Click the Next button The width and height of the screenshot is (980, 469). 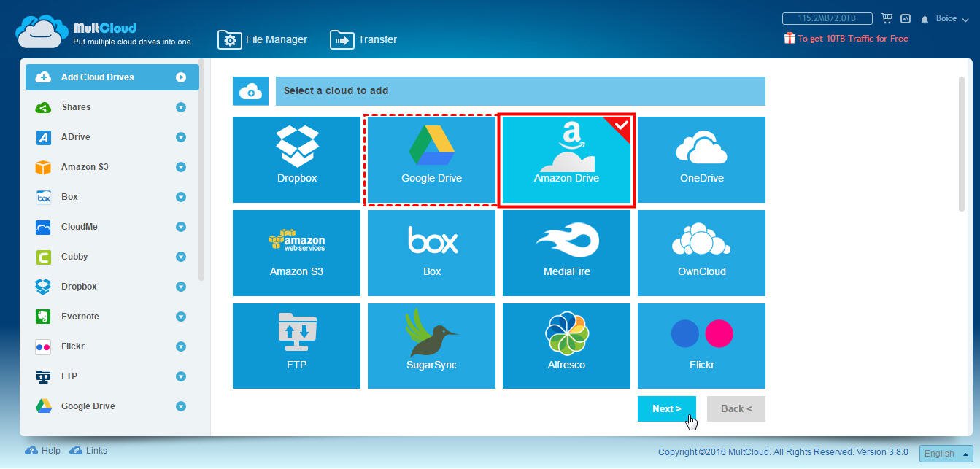coord(666,408)
